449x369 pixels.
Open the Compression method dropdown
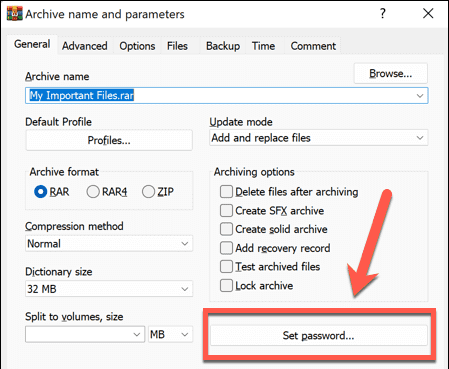109,244
